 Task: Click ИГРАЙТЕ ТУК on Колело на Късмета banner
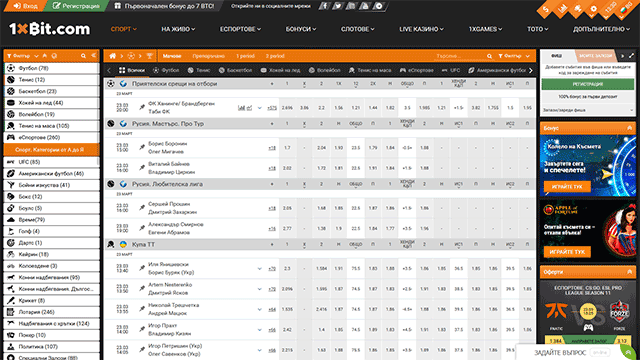click(567, 187)
